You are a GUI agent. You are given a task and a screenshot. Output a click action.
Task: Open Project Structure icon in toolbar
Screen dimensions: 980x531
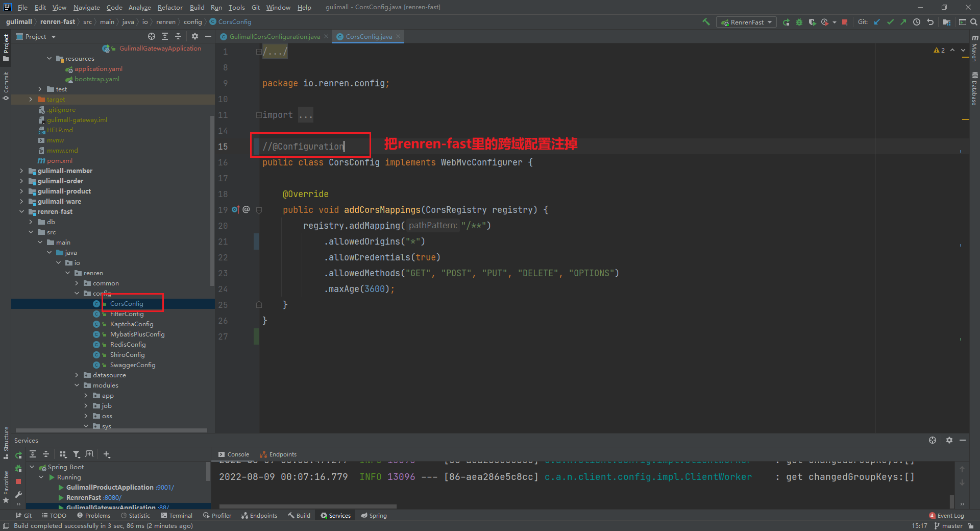947,22
